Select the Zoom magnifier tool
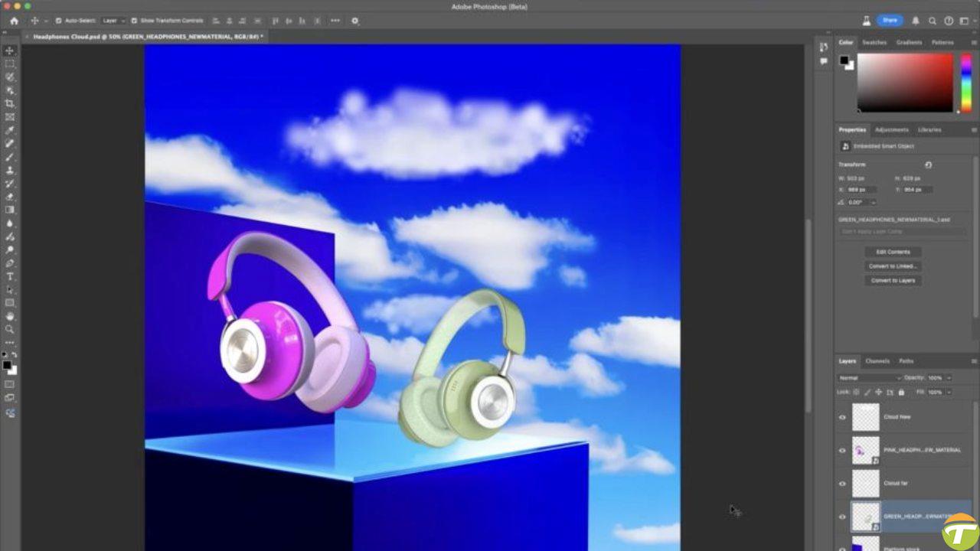The height and width of the screenshot is (551, 980). click(10, 329)
